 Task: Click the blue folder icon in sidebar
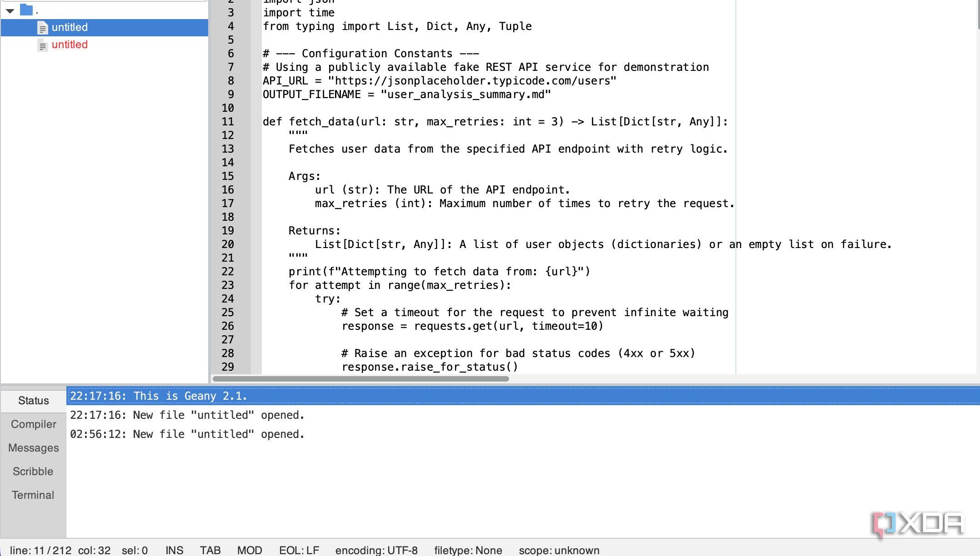[27, 10]
